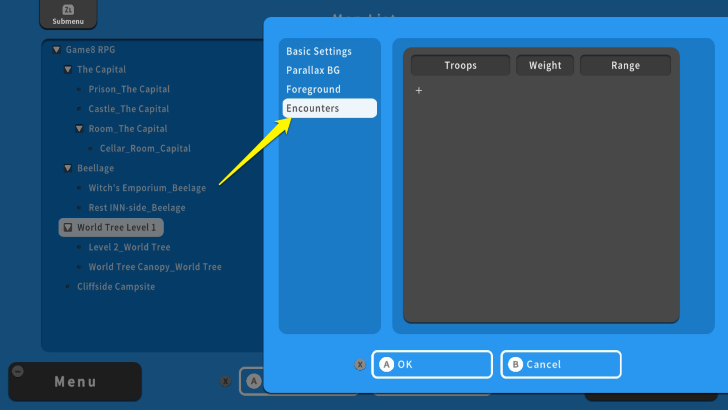Select the Encounters tab
Image resolution: width=728 pixels, height=410 pixels.
click(x=313, y=108)
